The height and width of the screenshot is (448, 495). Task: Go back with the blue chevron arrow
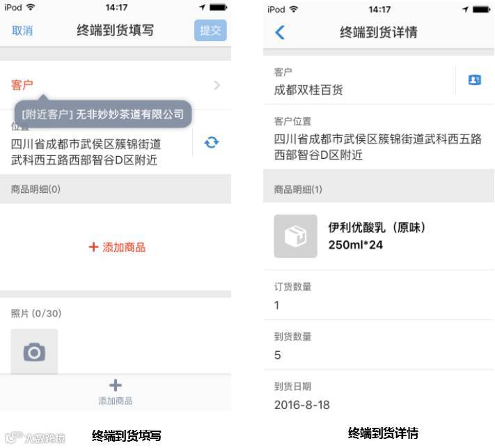pos(280,32)
